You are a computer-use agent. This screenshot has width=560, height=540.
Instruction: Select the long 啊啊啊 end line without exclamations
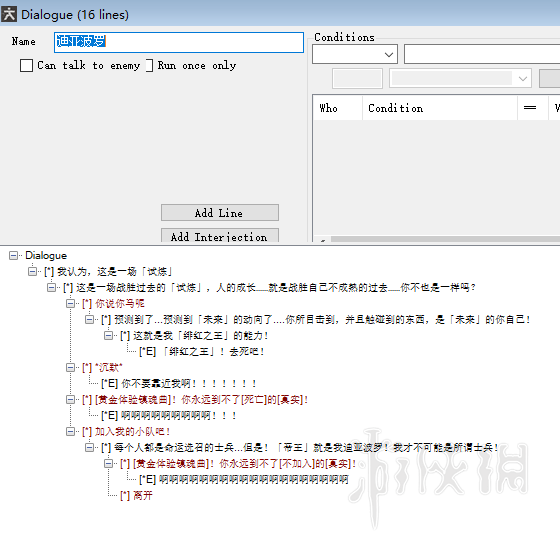click(x=243, y=479)
